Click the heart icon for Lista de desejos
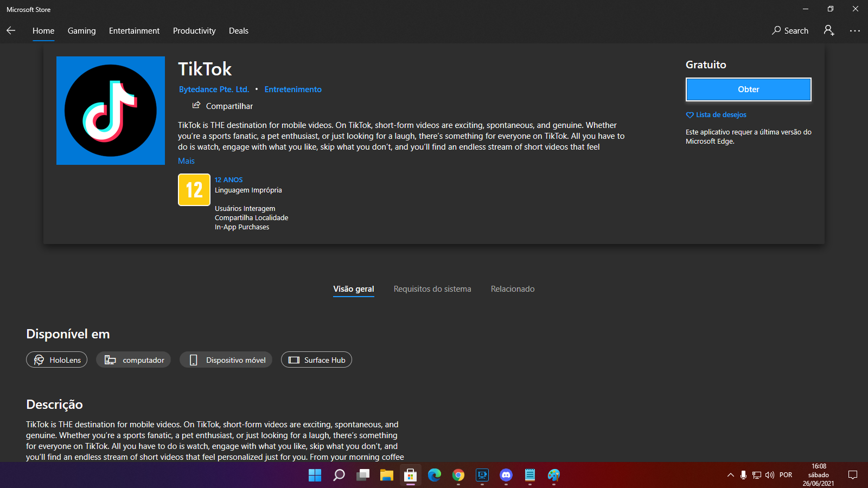 click(x=690, y=115)
